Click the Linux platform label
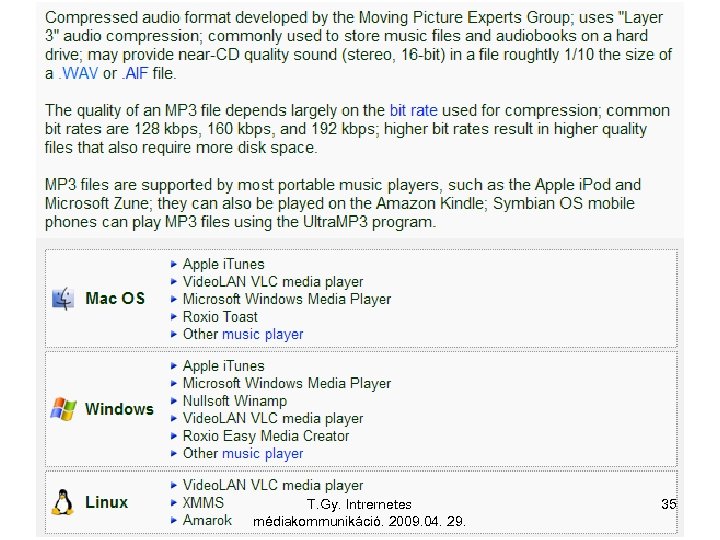The width and height of the screenshot is (720, 540). click(x=106, y=503)
